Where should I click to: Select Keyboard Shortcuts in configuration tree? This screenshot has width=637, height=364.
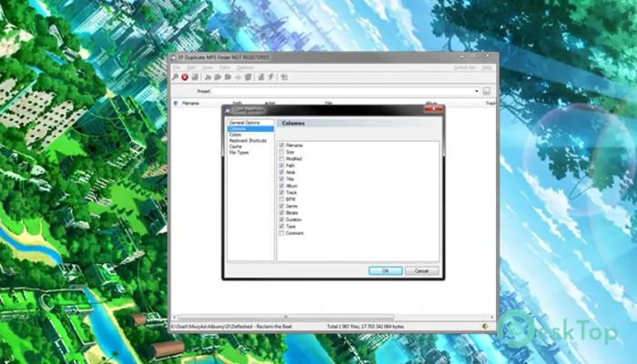tap(248, 140)
